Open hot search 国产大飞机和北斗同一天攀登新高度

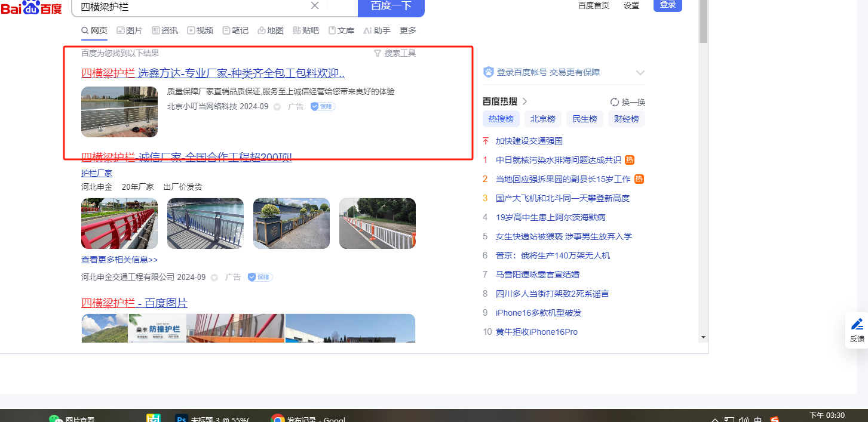tap(563, 198)
